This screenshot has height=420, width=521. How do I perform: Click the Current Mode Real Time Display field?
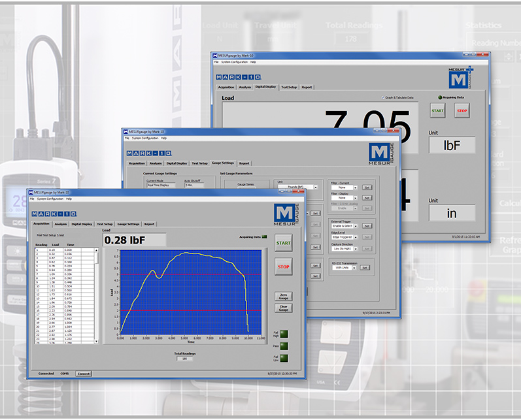(x=161, y=185)
